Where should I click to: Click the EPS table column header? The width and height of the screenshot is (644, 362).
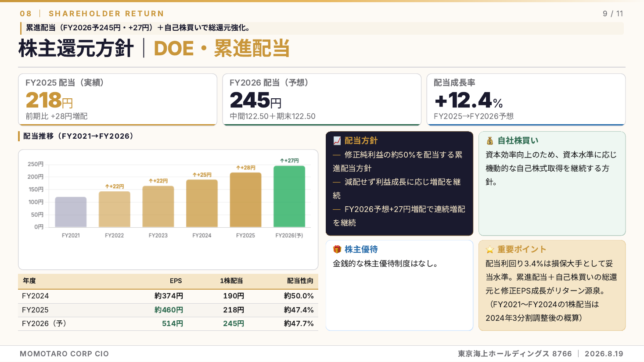click(176, 281)
